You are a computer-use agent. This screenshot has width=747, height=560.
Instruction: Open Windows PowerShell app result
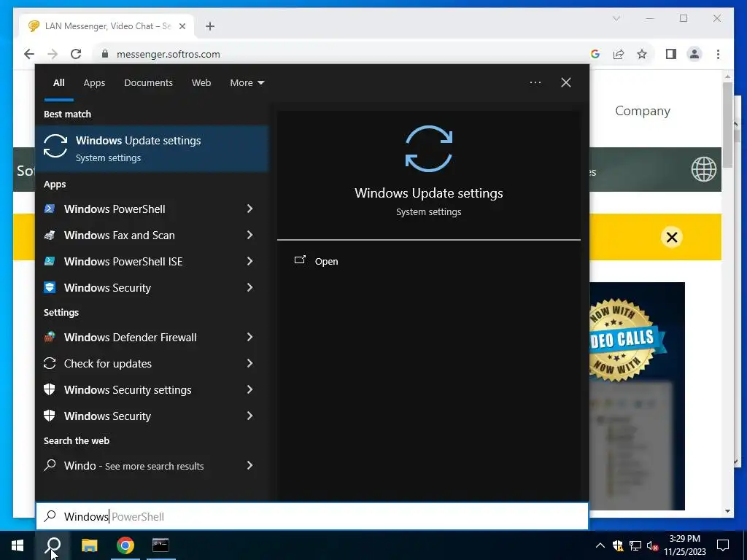(115, 209)
